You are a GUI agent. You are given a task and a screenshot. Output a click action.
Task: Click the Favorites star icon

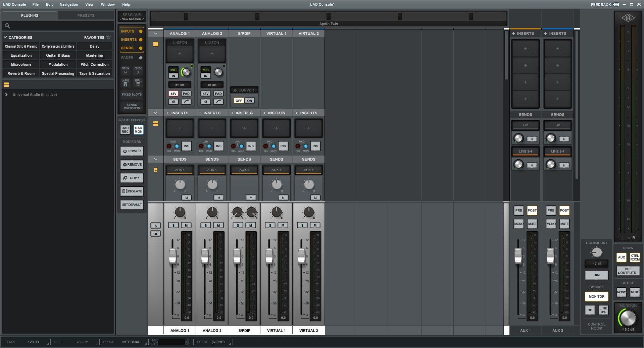click(x=108, y=37)
